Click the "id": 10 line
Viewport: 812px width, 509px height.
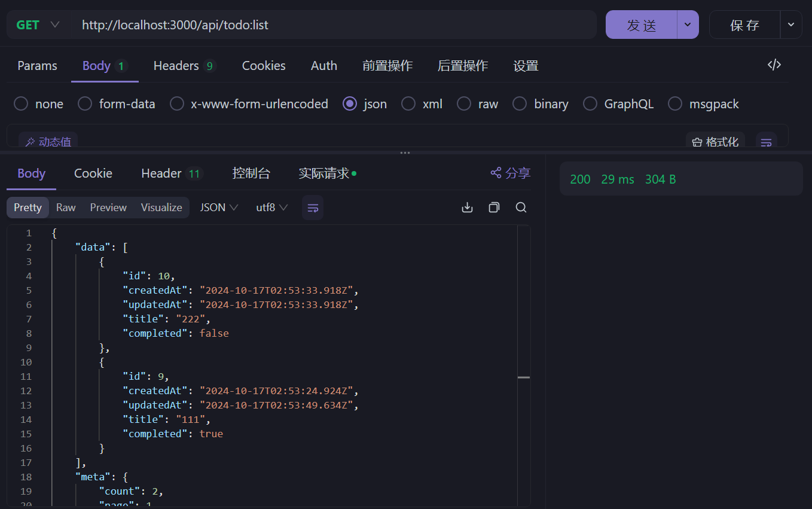149,276
